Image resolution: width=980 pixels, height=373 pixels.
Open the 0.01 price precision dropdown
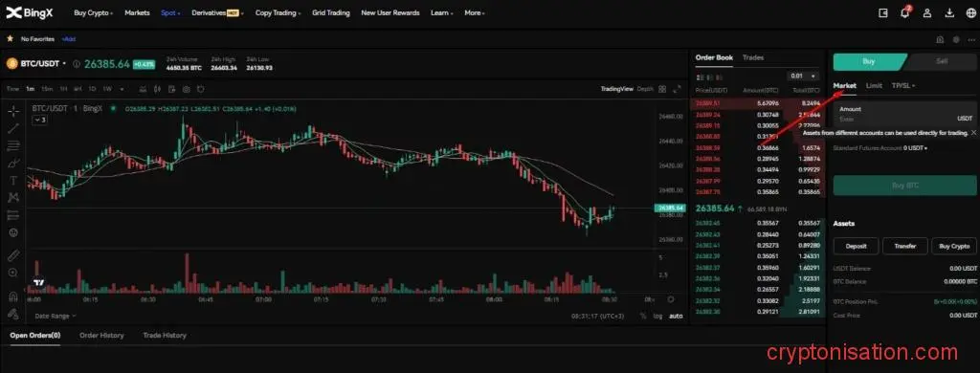(x=803, y=77)
